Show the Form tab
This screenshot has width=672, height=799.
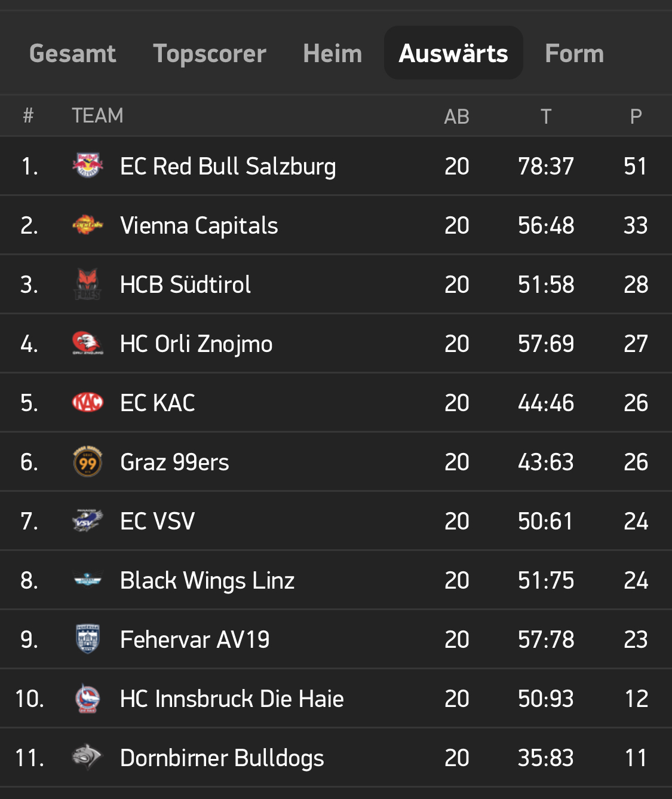[x=574, y=54]
